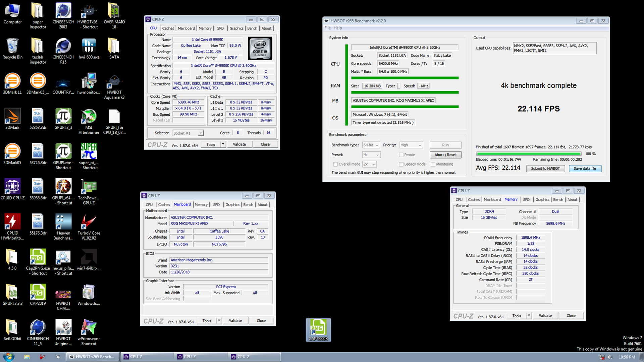Image resolution: width=644 pixels, height=362 pixels.
Task: Launch the GPUPI 3_3 icon
Action: pyautogui.click(x=63, y=119)
